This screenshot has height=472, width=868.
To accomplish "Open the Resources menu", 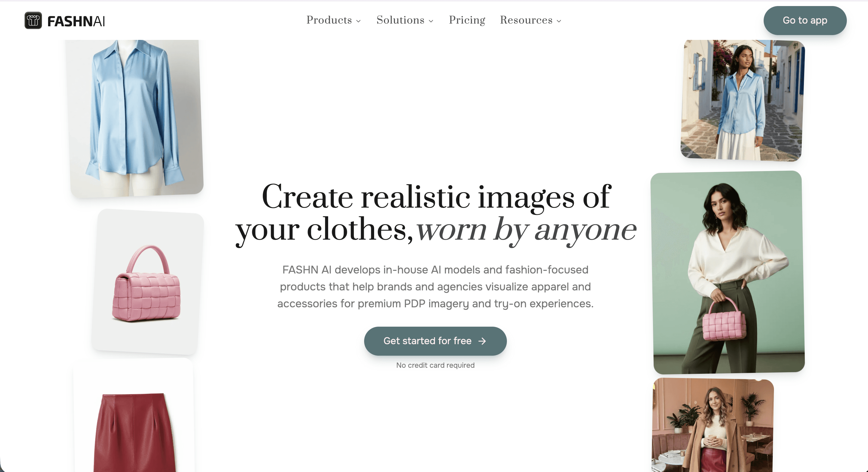I will click(531, 20).
